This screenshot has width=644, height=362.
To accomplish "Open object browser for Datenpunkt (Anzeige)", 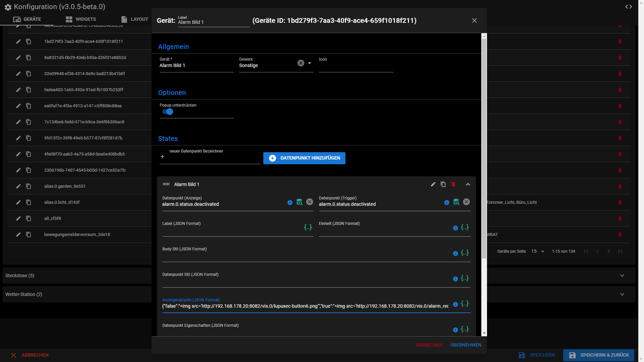I will pyautogui.click(x=299, y=202).
